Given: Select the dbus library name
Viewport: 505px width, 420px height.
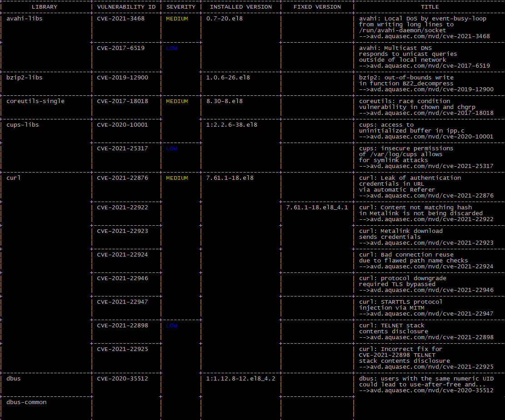Looking at the screenshot, I should click(x=14, y=379).
